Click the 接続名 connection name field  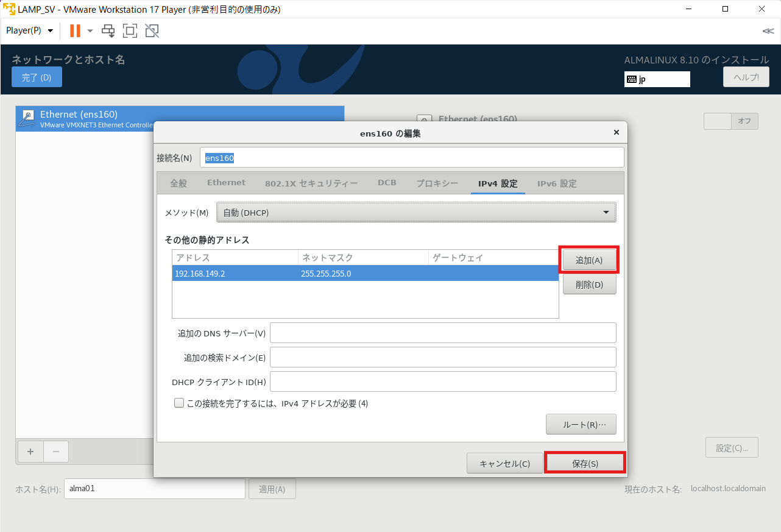pyautogui.click(x=412, y=157)
